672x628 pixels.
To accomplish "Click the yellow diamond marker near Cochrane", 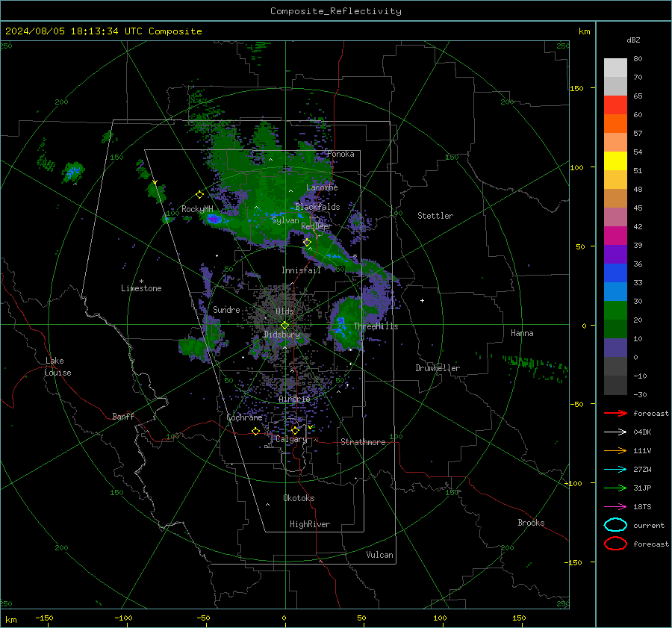I will point(255,432).
